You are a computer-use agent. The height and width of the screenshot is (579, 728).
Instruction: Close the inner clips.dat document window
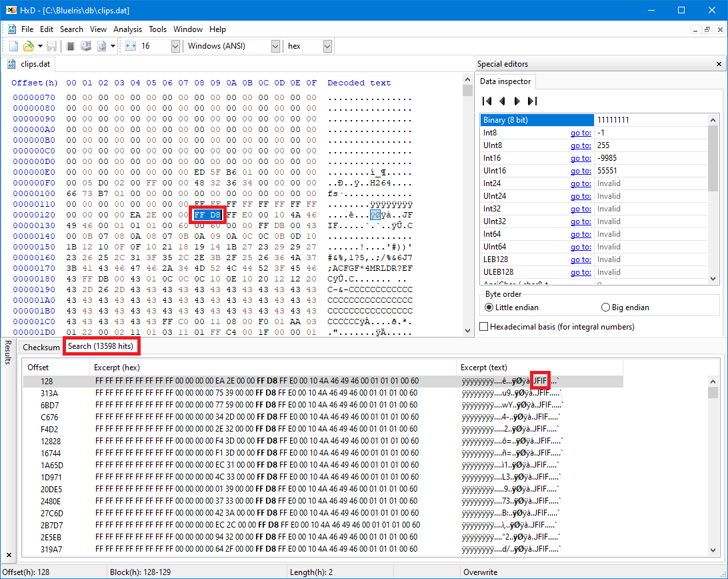(x=719, y=30)
